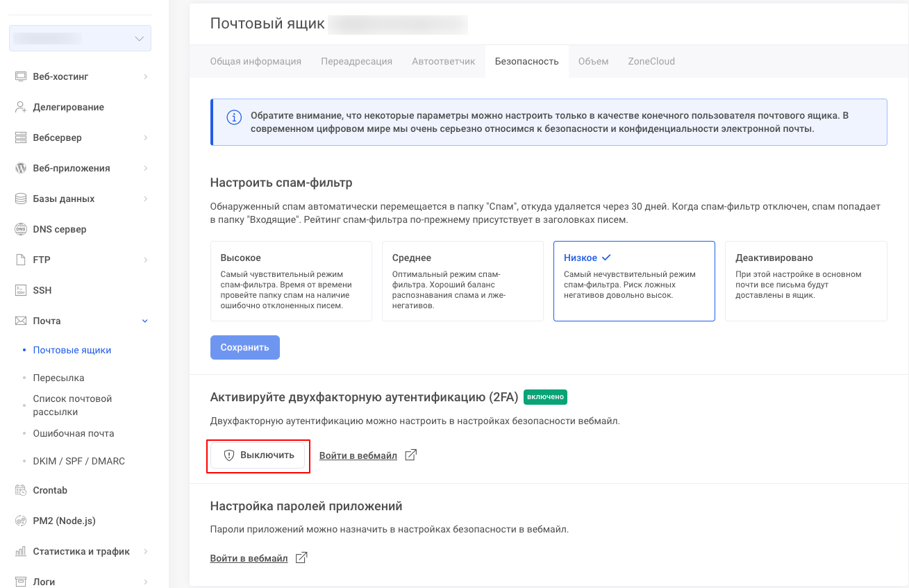Screen dimensions: 909x588
Task: Click the Вебсервер server icon
Action: [x=21, y=137]
